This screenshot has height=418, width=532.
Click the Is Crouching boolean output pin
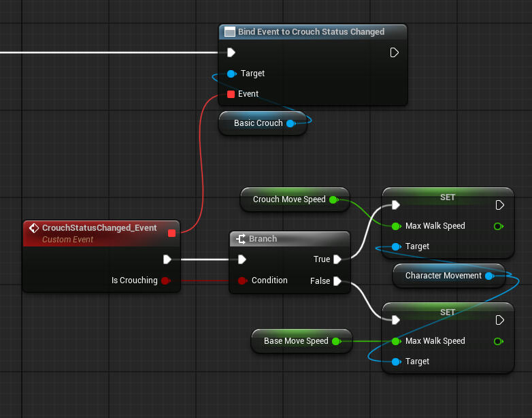(x=165, y=280)
